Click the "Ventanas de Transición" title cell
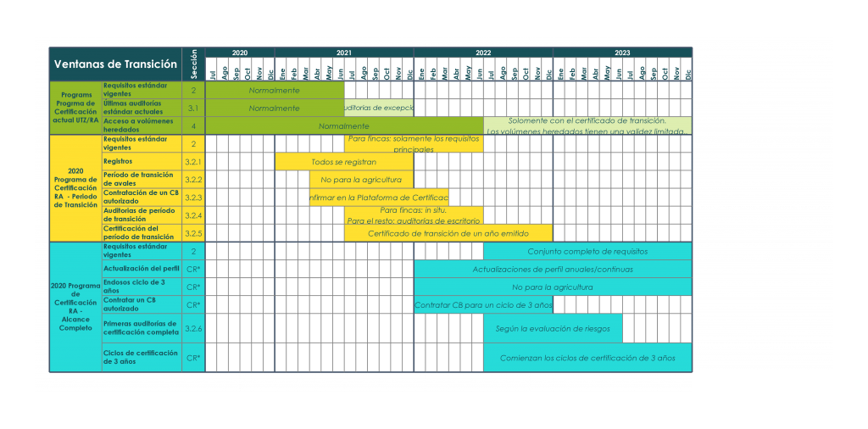 115,64
